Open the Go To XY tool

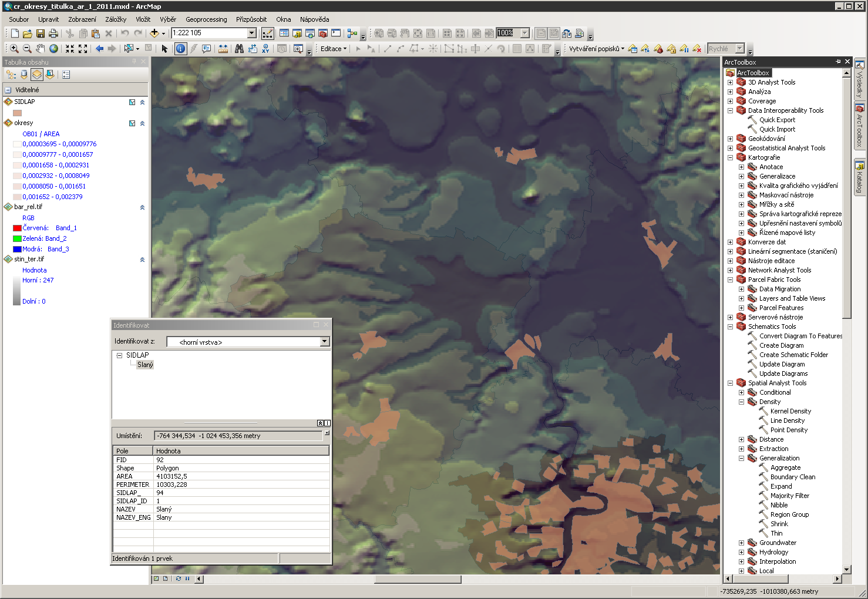266,49
